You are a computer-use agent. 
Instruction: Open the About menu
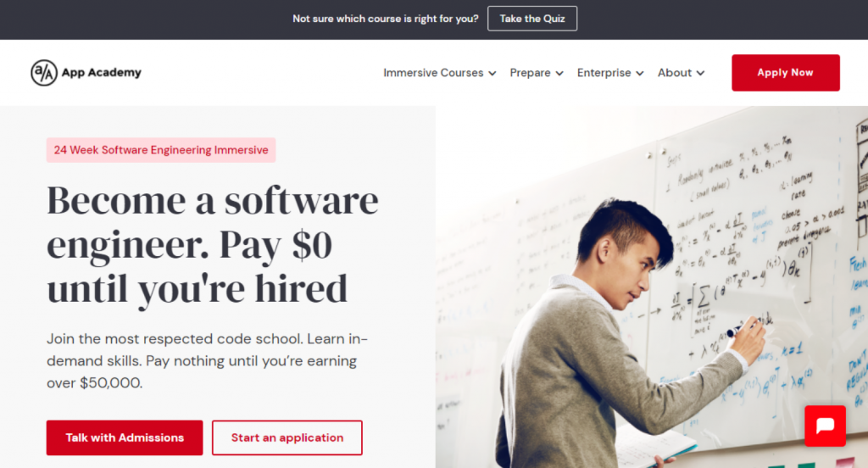click(681, 73)
